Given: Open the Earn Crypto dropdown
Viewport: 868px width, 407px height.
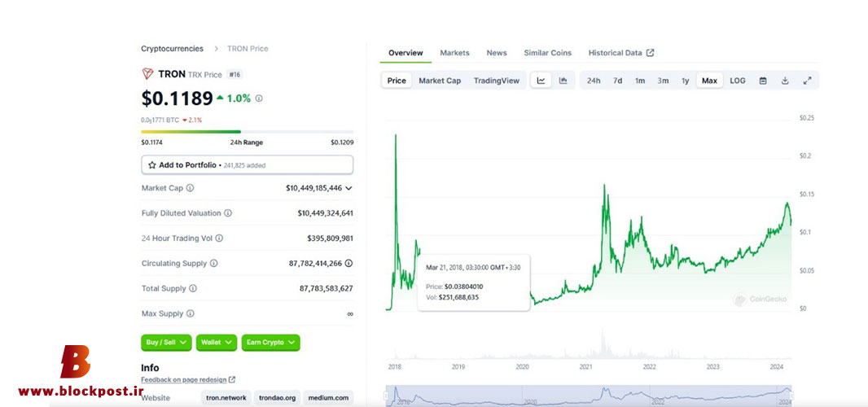Looking at the screenshot, I should click(270, 343).
